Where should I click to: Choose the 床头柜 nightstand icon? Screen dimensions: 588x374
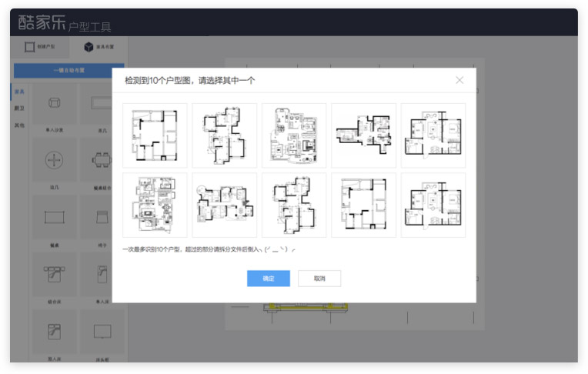(102, 332)
